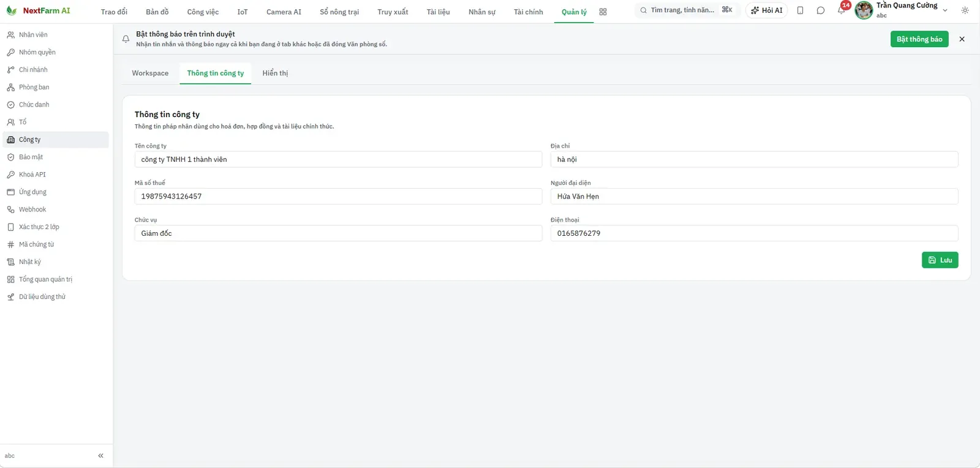The image size is (980, 468).
Task: Click the NextFarm AI logo
Action: 39,10
